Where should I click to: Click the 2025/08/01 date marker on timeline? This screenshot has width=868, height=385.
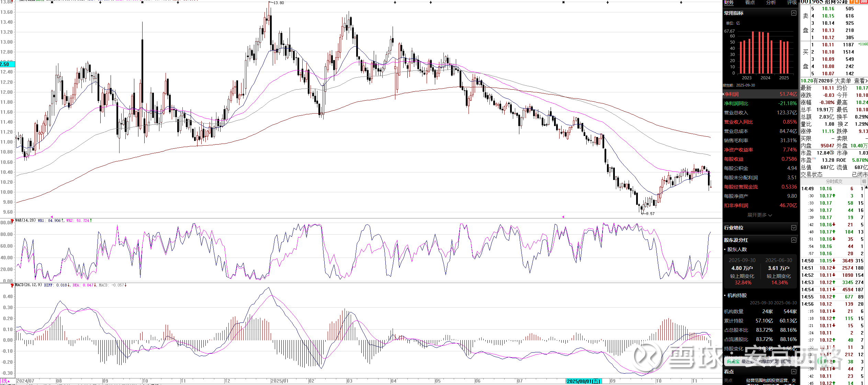(584, 381)
